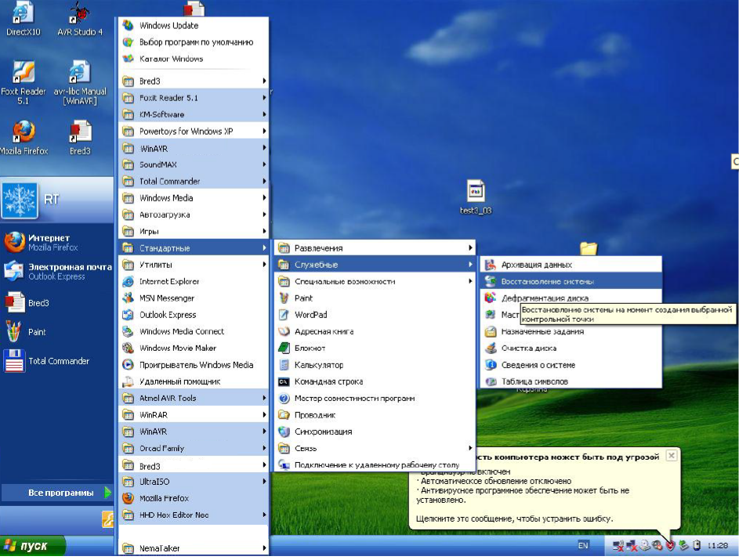The image size is (739, 560).
Task: Click the пуск Start button
Action: (32, 546)
